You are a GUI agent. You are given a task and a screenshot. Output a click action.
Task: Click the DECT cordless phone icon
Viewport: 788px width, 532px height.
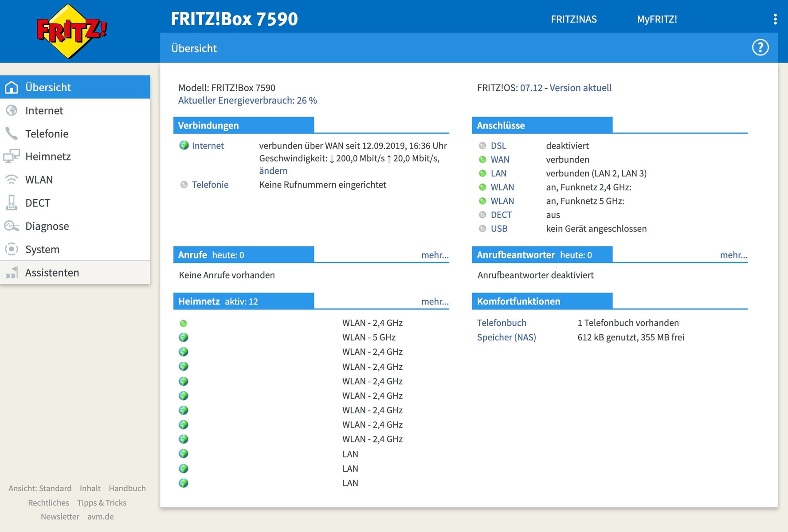(x=12, y=203)
